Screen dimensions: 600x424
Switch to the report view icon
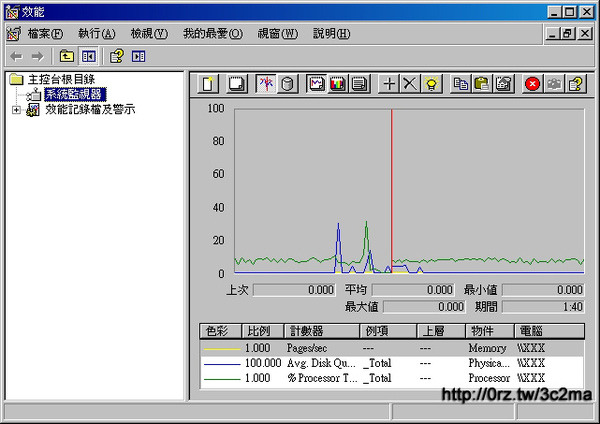click(x=359, y=84)
